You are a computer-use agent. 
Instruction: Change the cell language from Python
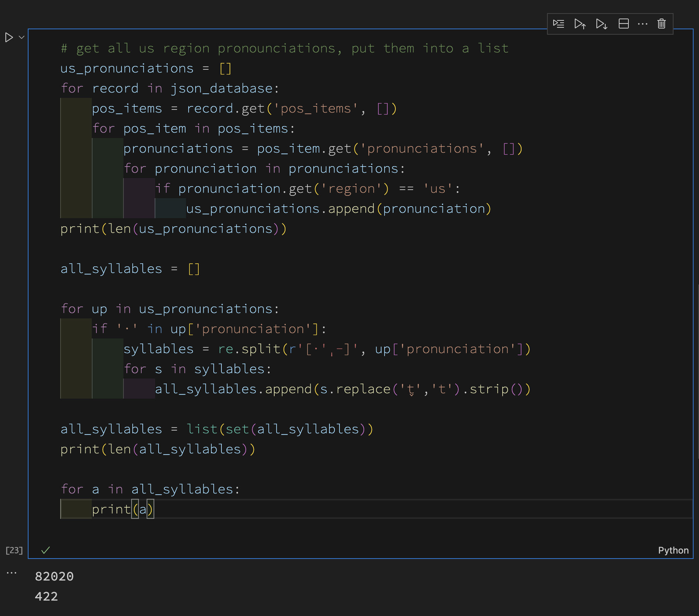[673, 550]
